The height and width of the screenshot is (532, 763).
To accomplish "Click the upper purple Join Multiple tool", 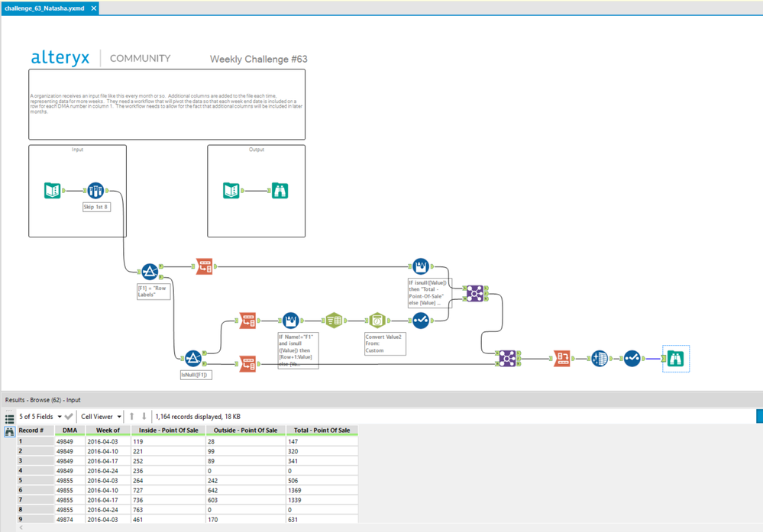I will coord(474,293).
